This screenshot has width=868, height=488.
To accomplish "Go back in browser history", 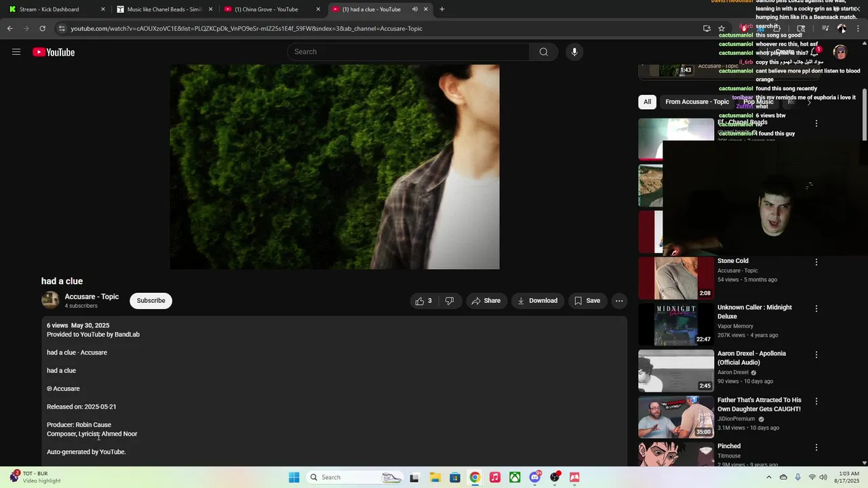I will coord(10,28).
